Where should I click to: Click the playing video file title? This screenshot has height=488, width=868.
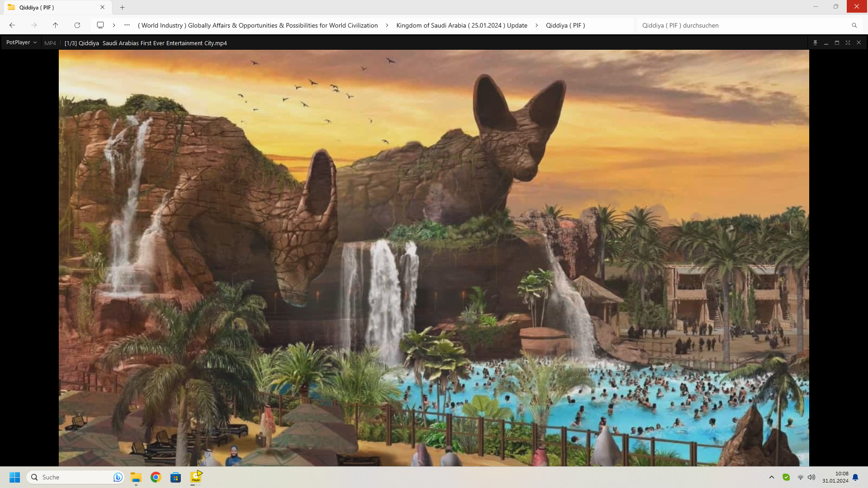click(x=146, y=43)
